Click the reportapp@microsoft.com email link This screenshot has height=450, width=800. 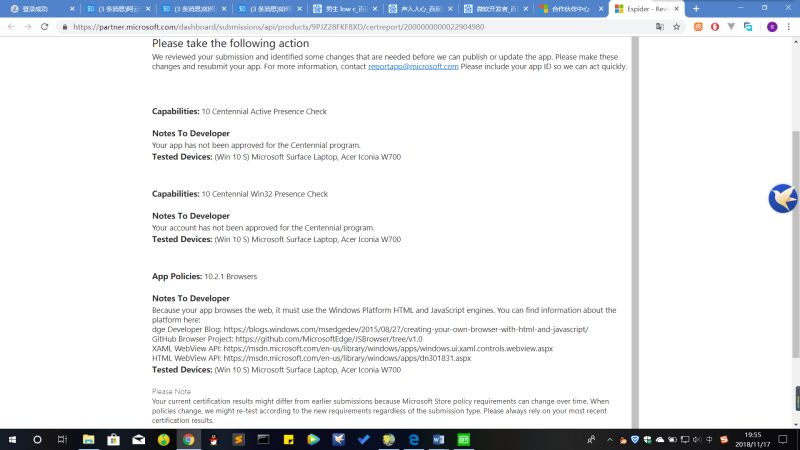tap(413, 66)
